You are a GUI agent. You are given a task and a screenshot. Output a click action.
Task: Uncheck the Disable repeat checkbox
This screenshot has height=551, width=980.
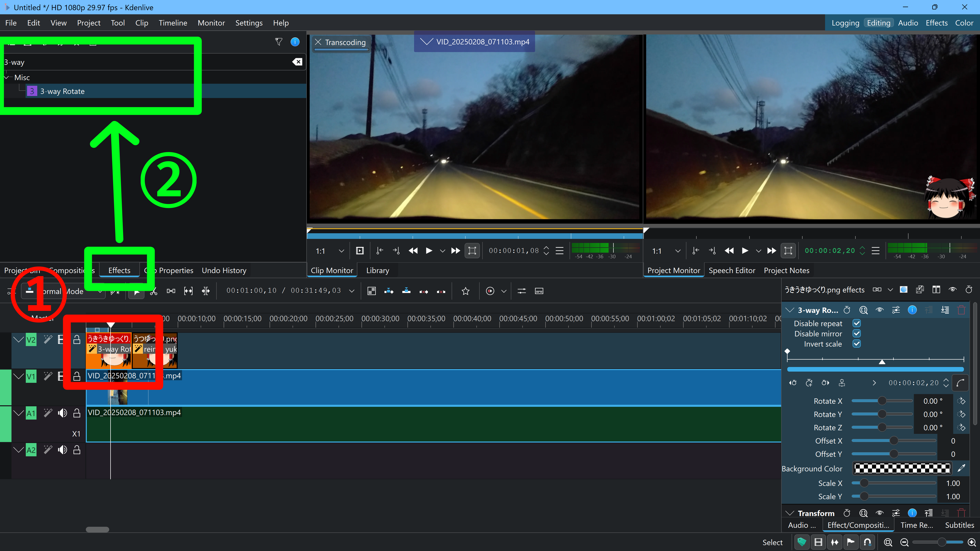[857, 323]
